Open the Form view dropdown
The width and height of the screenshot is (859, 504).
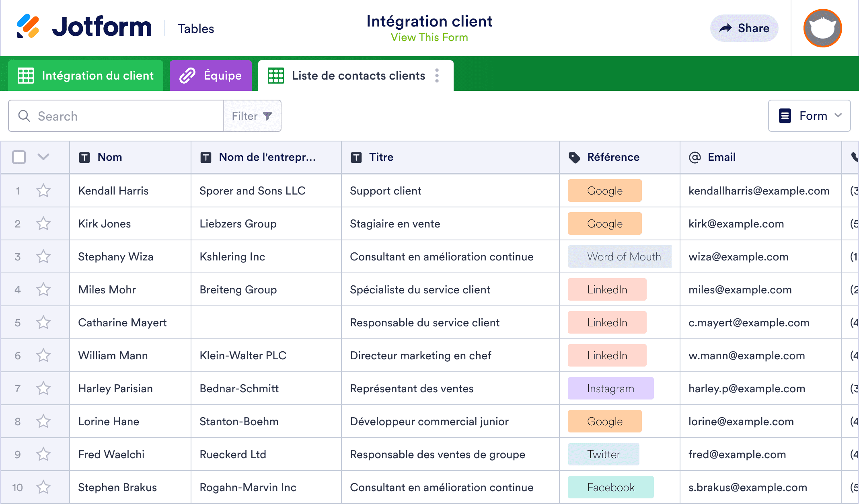click(809, 116)
